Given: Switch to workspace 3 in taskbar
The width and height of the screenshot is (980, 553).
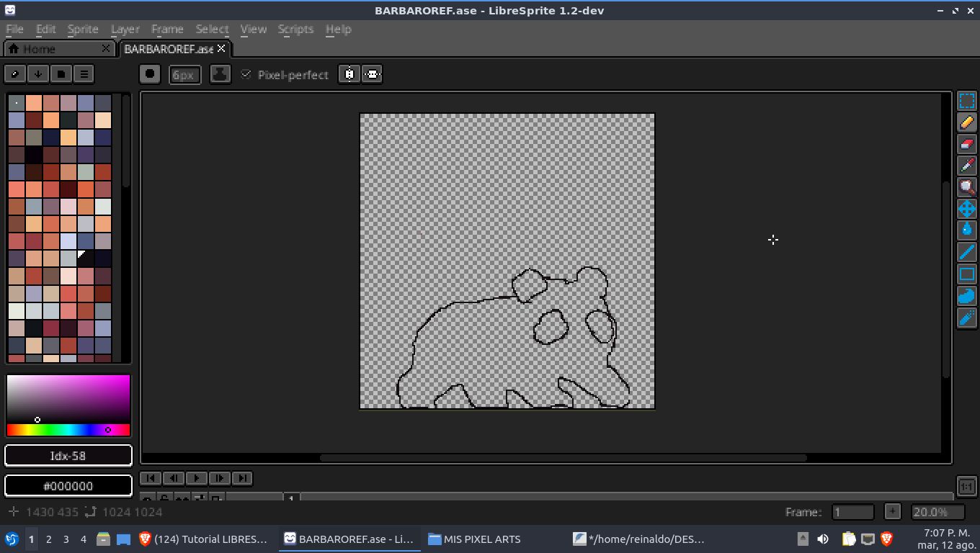Looking at the screenshot, I should (x=66, y=539).
